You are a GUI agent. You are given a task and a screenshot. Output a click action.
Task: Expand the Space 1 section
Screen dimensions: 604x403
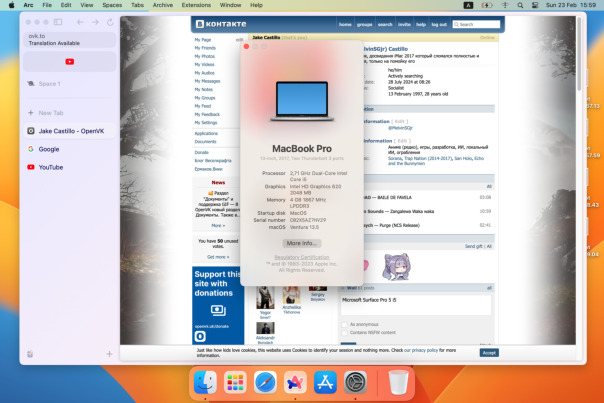(x=50, y=84)
